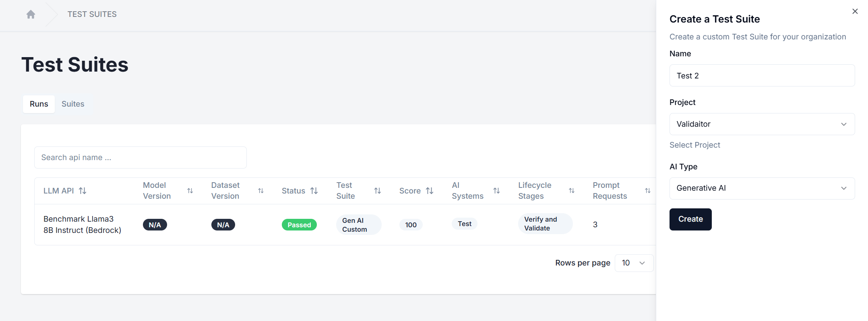Change the Rows per page value
The image size is (868, 321).
[x=634, y=263]
